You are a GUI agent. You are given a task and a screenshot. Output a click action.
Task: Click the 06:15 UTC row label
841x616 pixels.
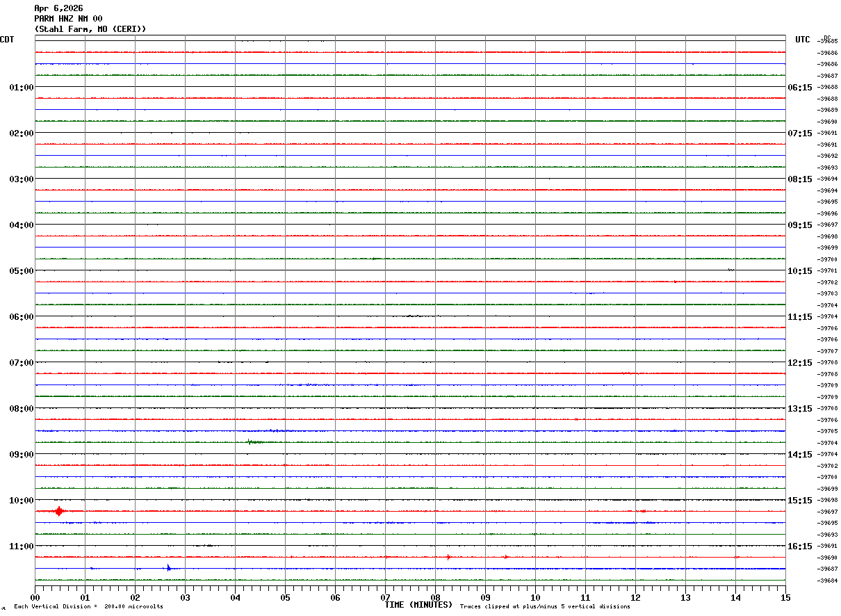click(x=800, y=87)
